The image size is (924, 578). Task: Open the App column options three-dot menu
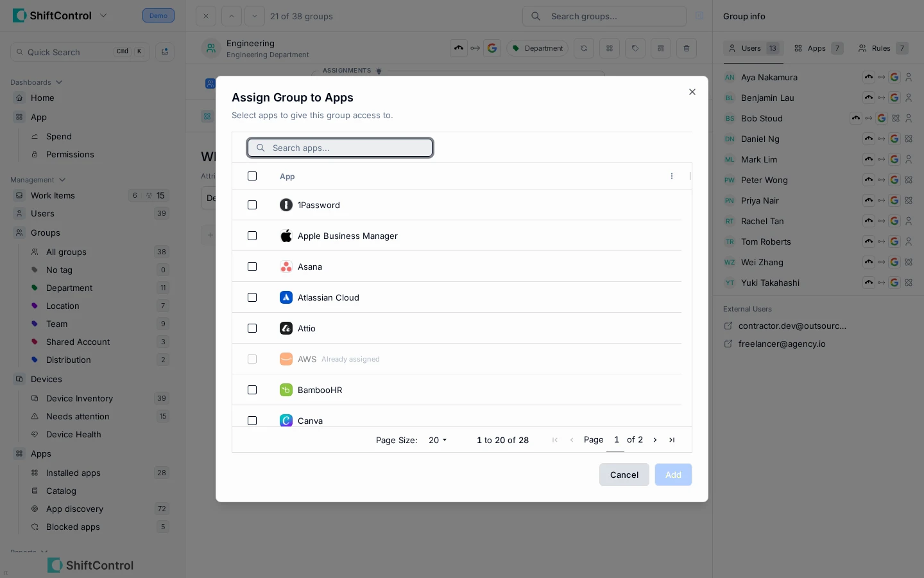pos(672,176)
